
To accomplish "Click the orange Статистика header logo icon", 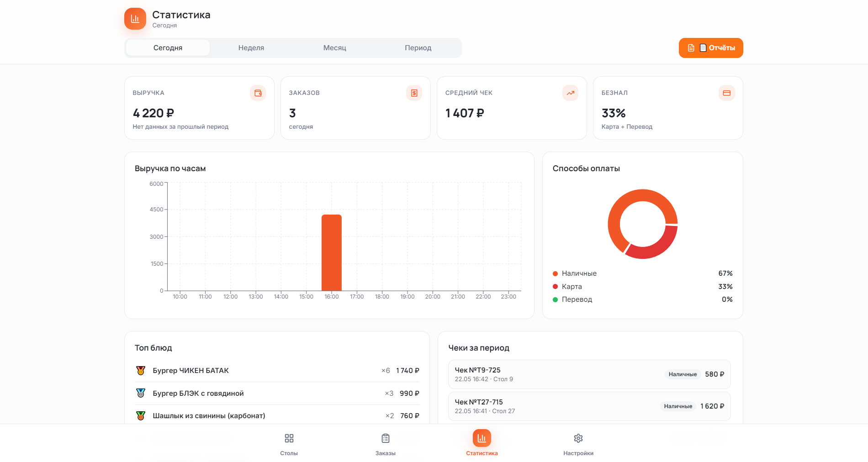I will (135, 19).
